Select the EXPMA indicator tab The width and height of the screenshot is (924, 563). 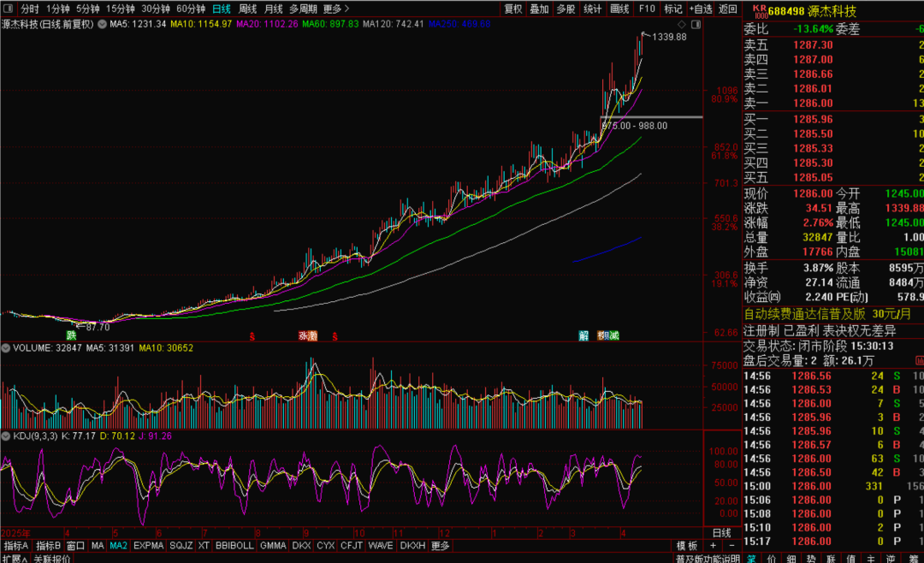[x=148, y=546]
